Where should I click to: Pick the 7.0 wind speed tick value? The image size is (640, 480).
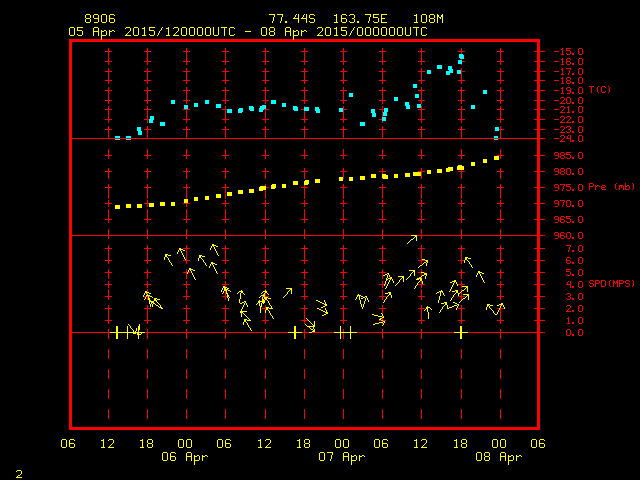pos(575,249)
